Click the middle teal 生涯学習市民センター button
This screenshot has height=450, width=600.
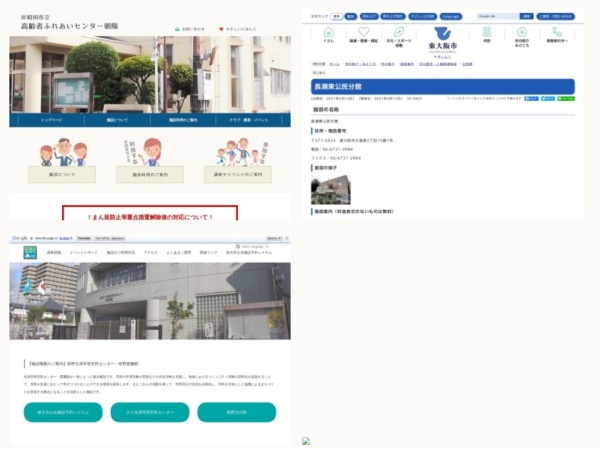point(150,412)
